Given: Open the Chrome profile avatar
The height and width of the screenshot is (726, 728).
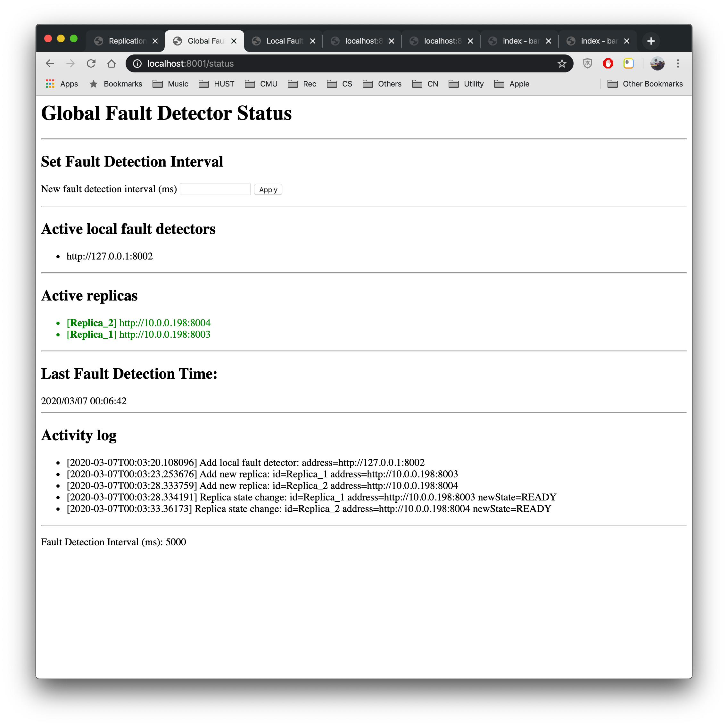Looking at the screenshot, I should tap(657, 63).
